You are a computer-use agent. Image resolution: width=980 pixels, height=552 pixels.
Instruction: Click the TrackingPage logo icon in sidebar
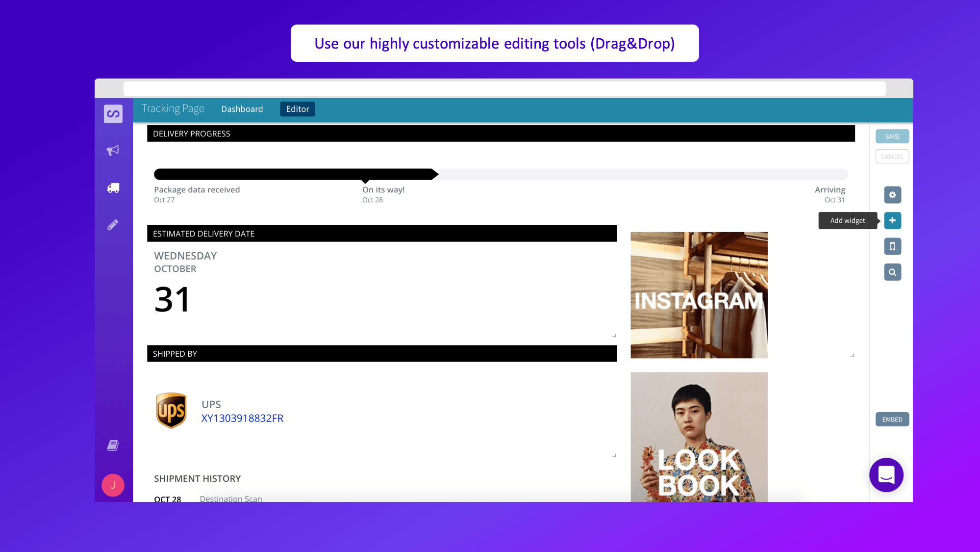[112, 113]
